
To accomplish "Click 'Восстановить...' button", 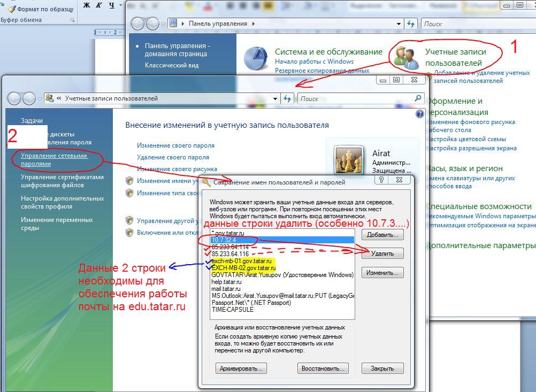I will pos(323,368).
